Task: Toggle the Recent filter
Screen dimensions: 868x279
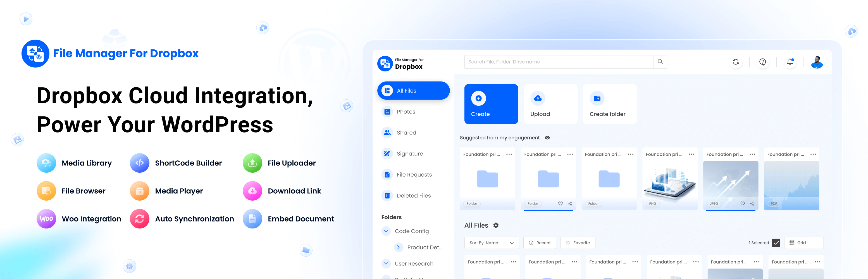Action: coord(540,243)
